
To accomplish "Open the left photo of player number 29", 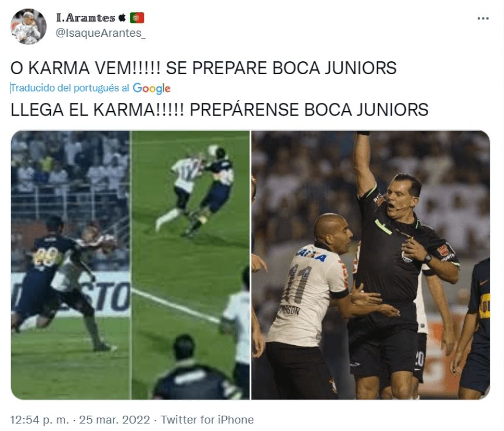I will click(70, 265).
